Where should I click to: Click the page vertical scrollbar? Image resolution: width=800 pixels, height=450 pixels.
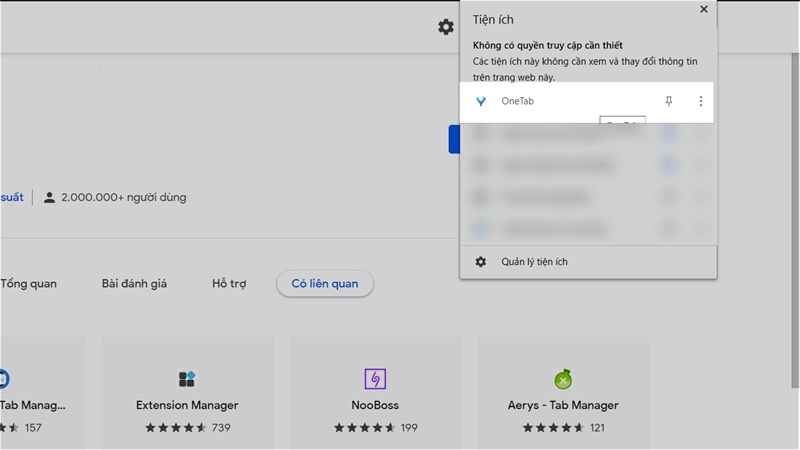(x=795, y=219)
